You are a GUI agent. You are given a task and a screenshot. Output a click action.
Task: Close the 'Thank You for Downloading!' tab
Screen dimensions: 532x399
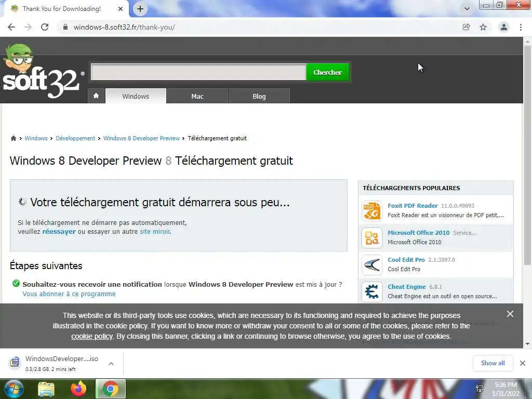click(x=121, y=9)
